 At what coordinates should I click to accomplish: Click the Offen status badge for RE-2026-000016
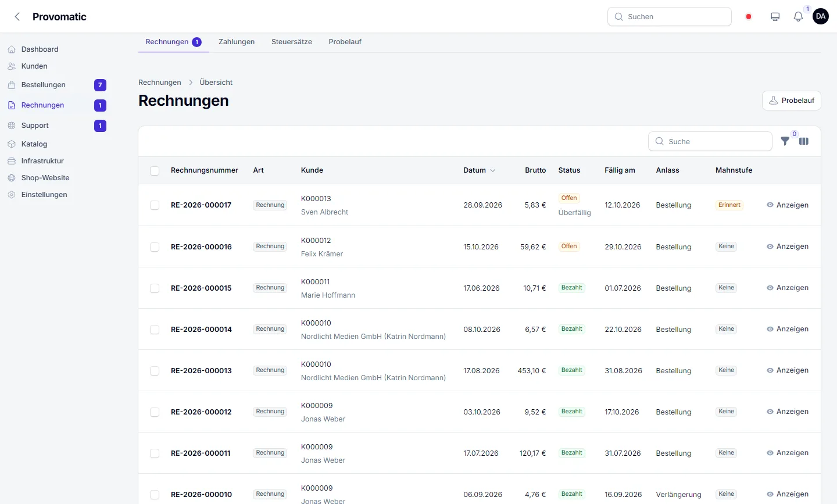569,246
